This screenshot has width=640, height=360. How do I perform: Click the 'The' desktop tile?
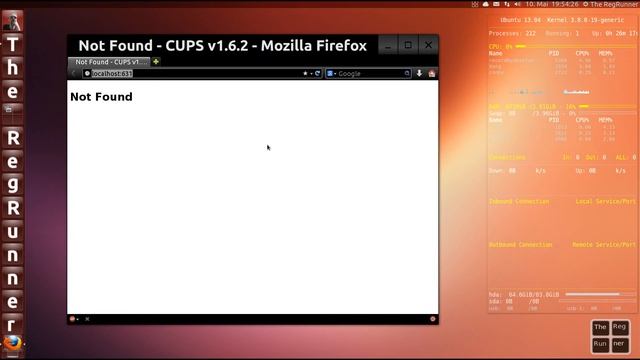click(x=600, y=327)
